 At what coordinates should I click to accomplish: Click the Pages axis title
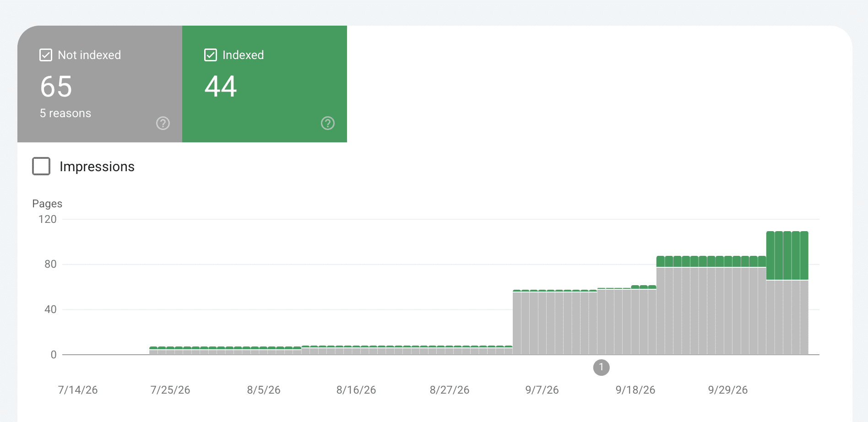point(47,204)
